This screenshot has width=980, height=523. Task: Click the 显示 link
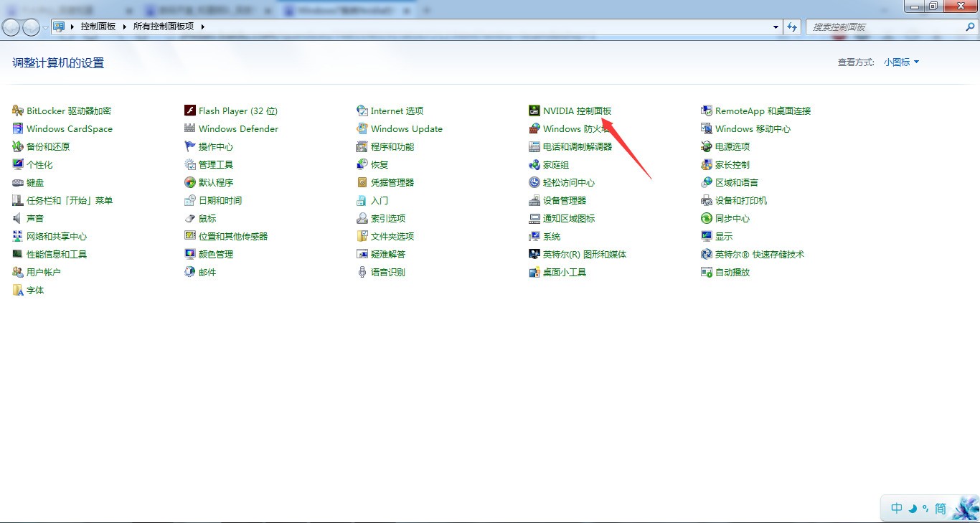coord(724,236)
